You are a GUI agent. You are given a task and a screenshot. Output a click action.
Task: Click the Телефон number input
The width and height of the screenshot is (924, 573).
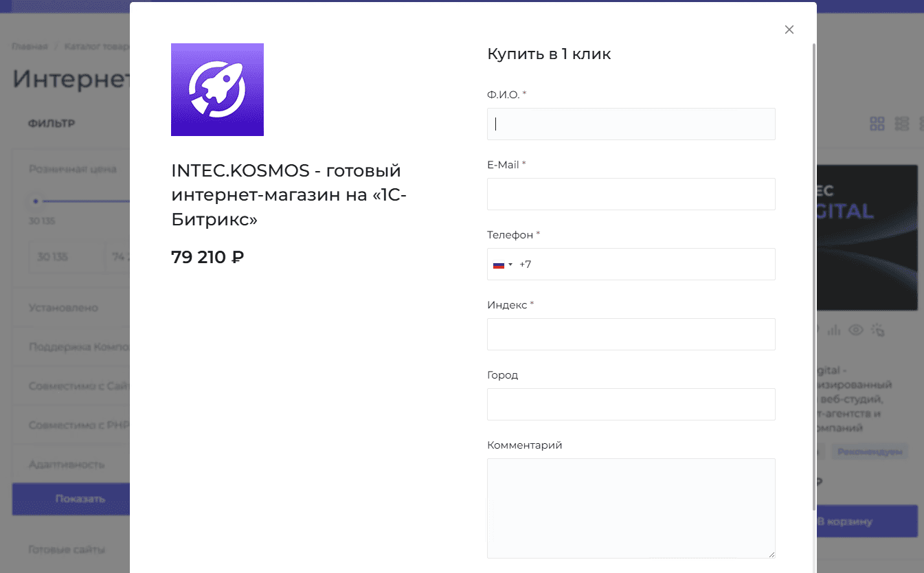[x=646, y=265]
